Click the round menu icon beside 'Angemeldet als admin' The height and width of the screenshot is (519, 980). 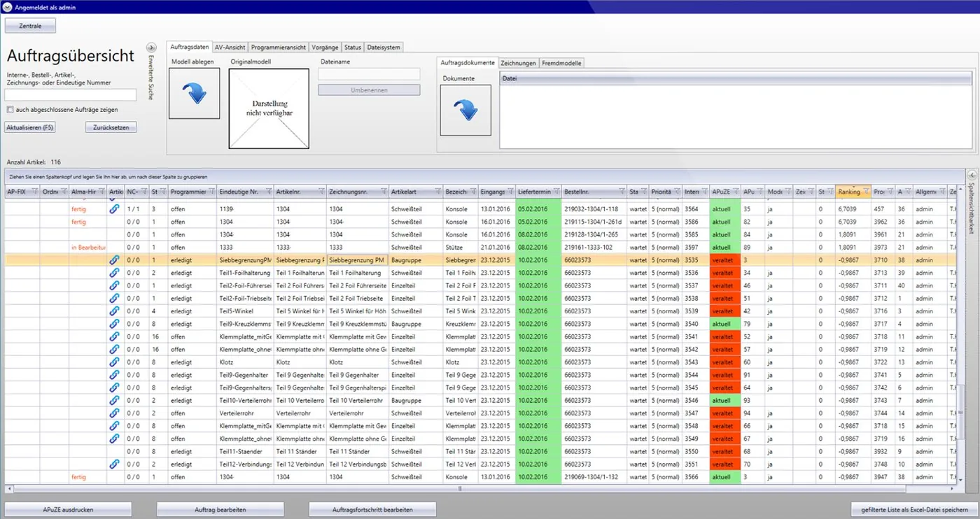(x=7, y=7)
